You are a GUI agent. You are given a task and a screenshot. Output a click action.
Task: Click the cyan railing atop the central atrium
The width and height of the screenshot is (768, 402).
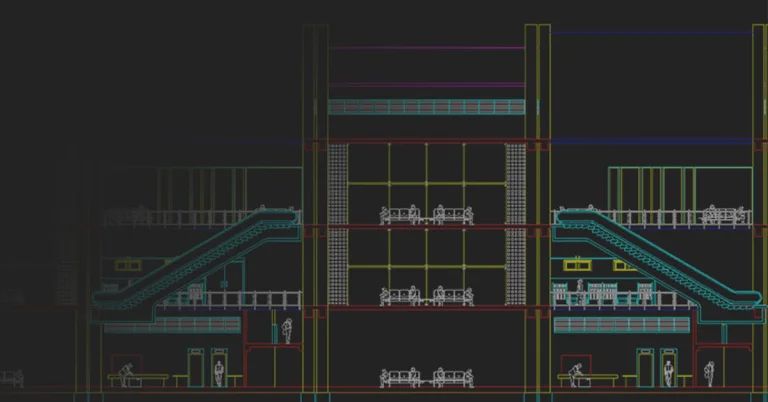(427, 107)
